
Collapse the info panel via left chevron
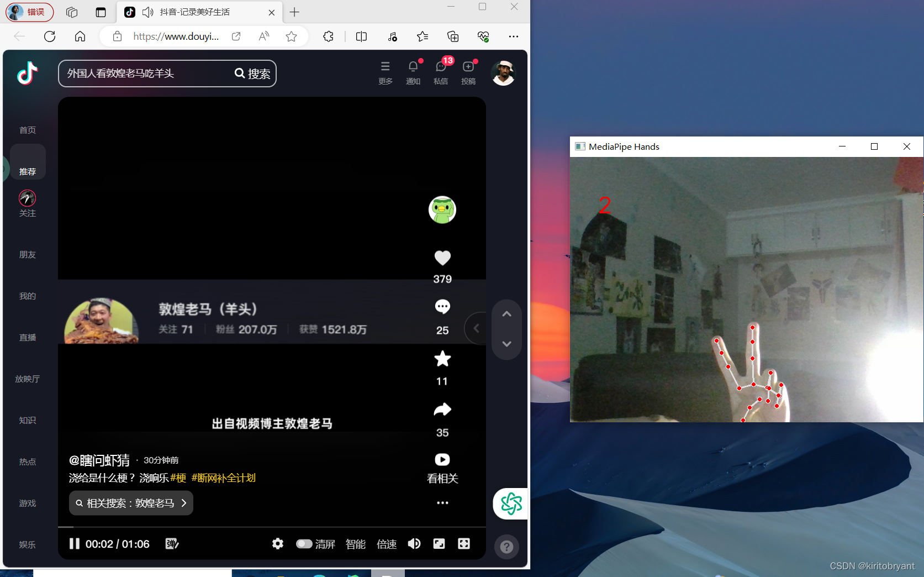click(476, 328)
